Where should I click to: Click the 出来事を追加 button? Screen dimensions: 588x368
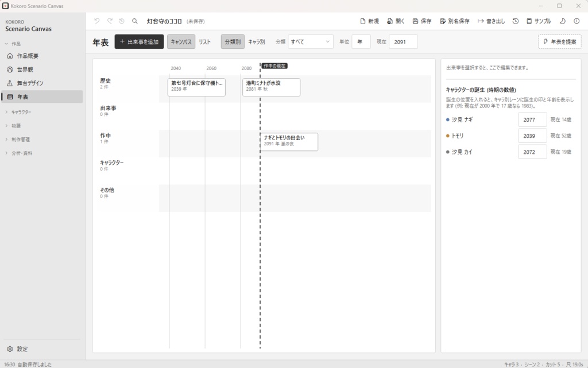(139, 41)
